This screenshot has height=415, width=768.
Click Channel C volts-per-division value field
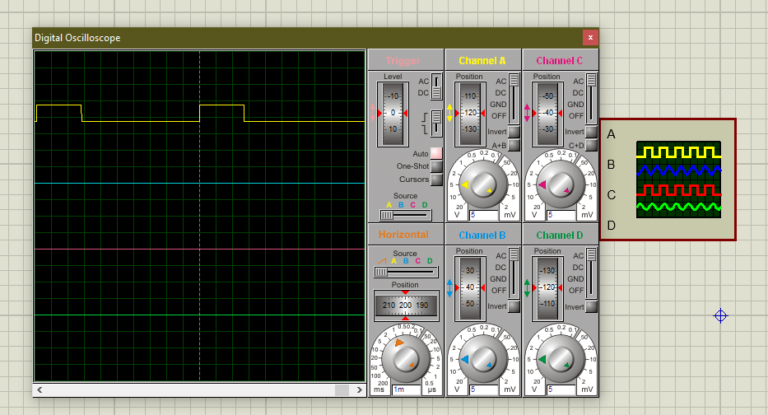pos(561,215)
